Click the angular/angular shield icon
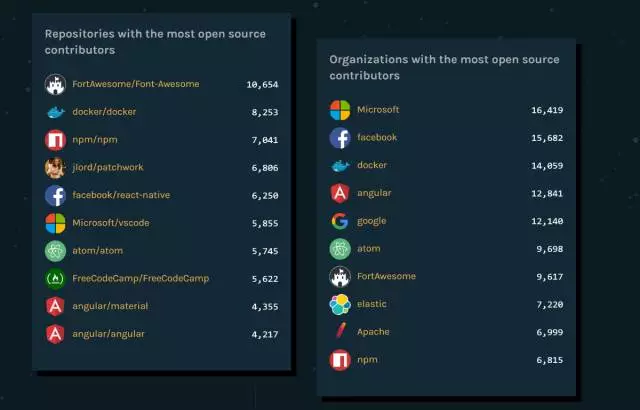 pos(55,334)
